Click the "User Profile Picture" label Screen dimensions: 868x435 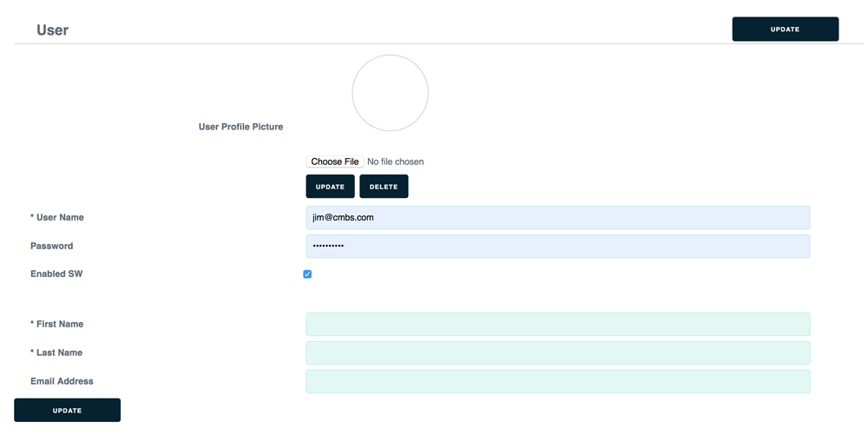coord(240,127)
